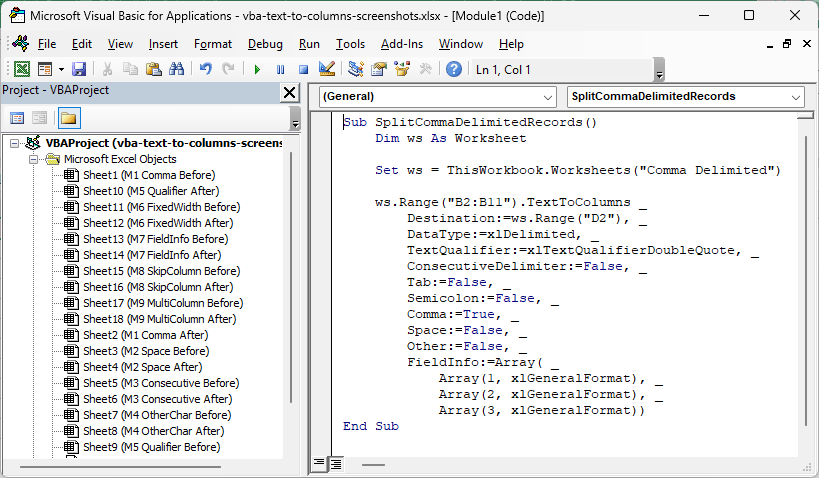Click the View Code icon in Project panel

pos(17,118)
